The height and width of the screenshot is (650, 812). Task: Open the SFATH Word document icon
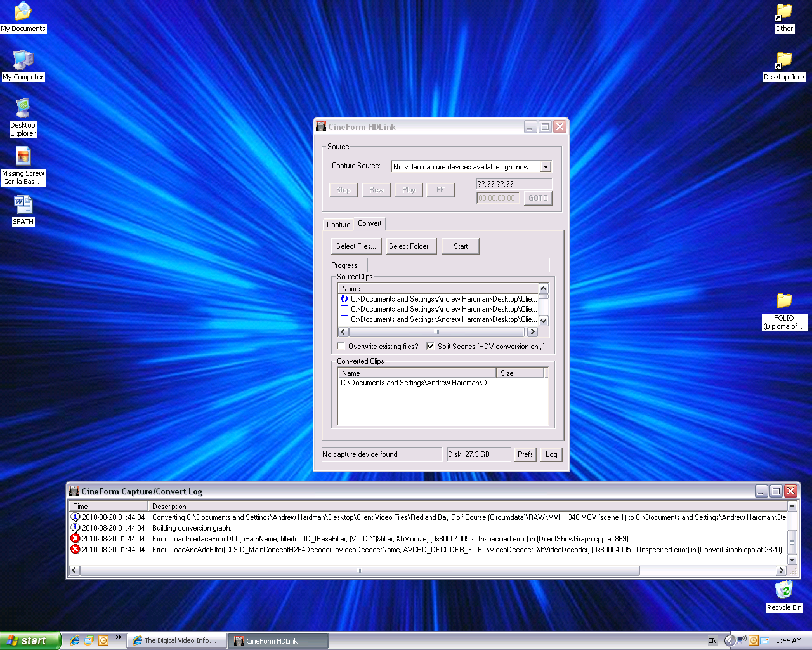[23, 204]
